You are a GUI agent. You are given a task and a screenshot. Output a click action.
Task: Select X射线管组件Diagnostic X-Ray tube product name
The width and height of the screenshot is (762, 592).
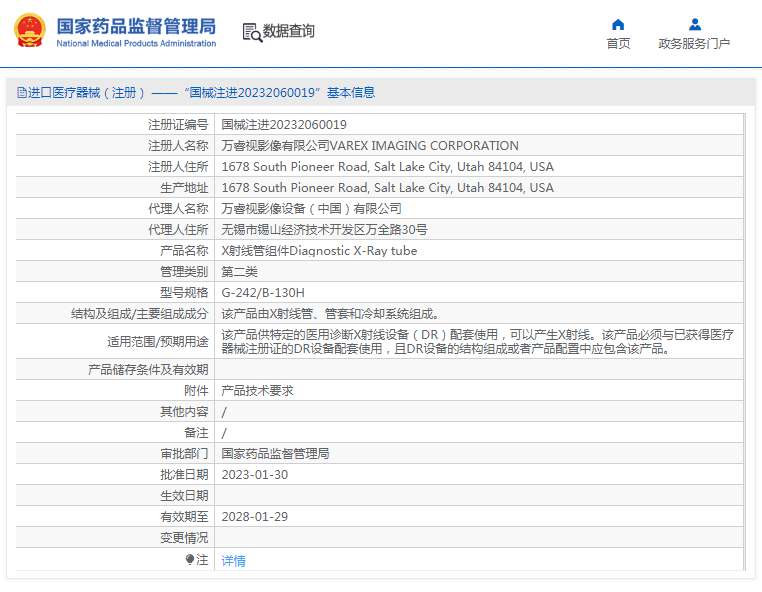tap(319, 251)
